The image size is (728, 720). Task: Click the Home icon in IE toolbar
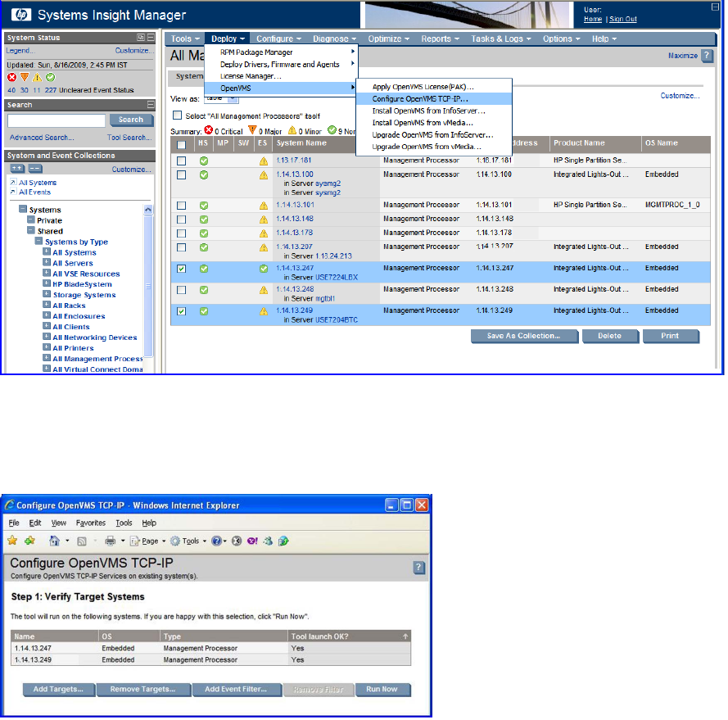click(54, 541)
